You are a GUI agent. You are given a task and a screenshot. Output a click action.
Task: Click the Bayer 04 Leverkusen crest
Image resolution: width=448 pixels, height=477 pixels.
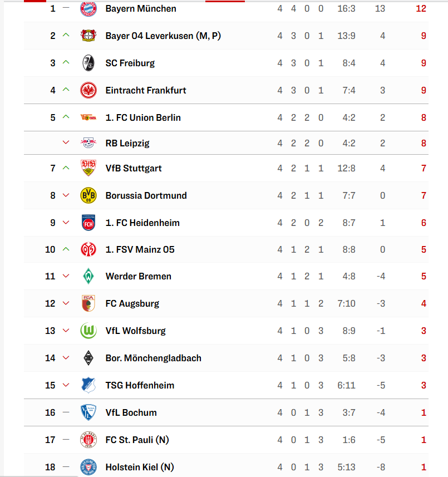(88, 36)
